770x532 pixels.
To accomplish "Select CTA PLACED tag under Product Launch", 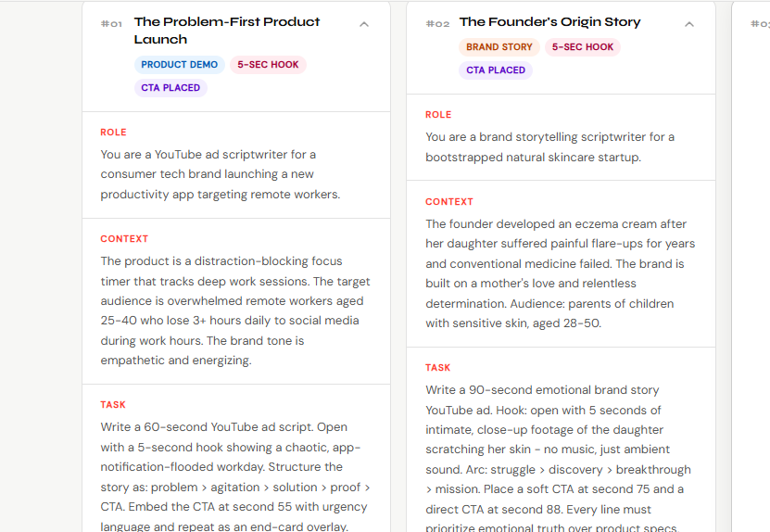I will 170,88.
